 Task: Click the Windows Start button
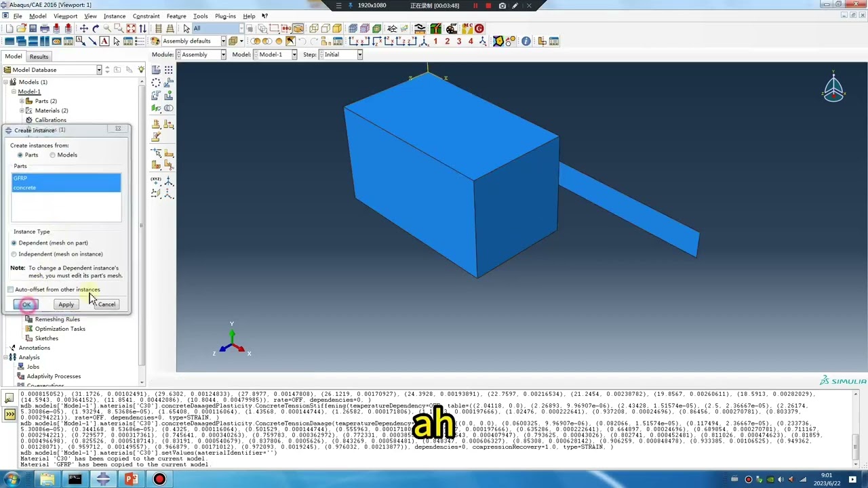click(12, 479)
